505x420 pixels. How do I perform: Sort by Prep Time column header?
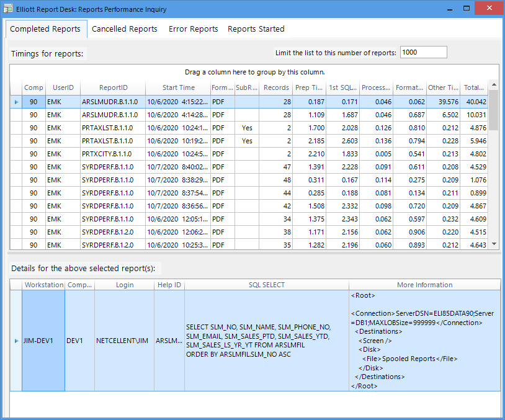309,87
